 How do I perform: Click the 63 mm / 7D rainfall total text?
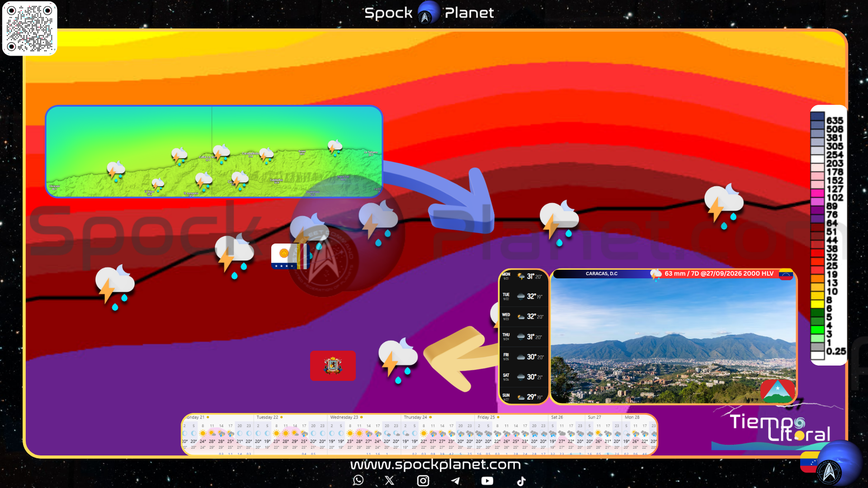tap(719, 274)
